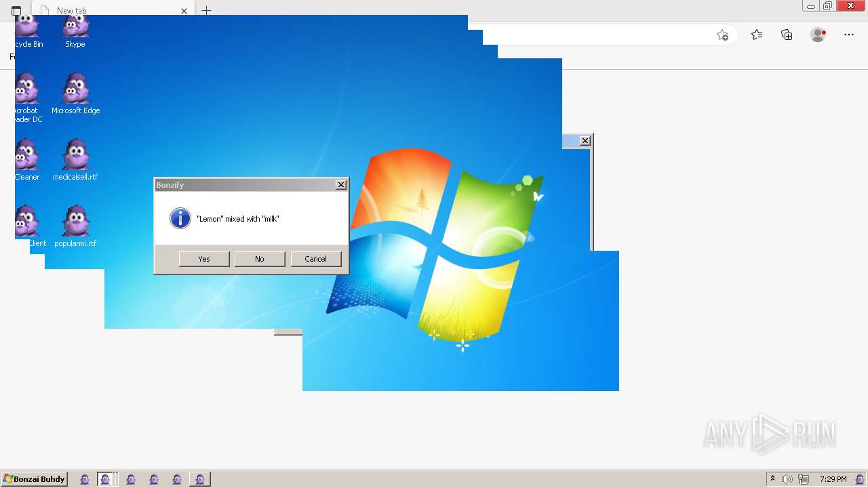This screenshot has height=488, width=868.
Task: Click the 7:29 PM clock
Action: (x=833, y=479)
